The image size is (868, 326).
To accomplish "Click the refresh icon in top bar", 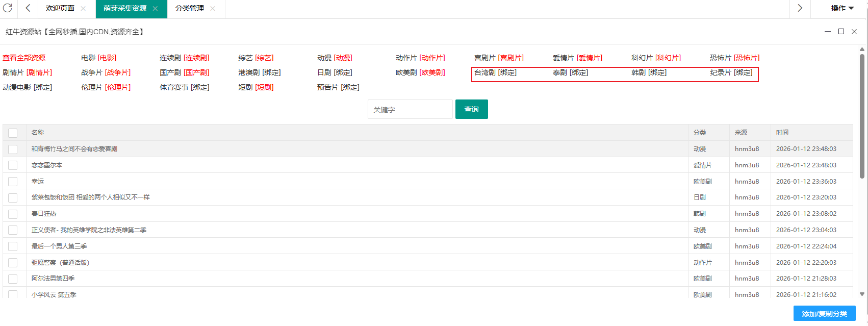I will pyautogui.click(x=8, y=8).
